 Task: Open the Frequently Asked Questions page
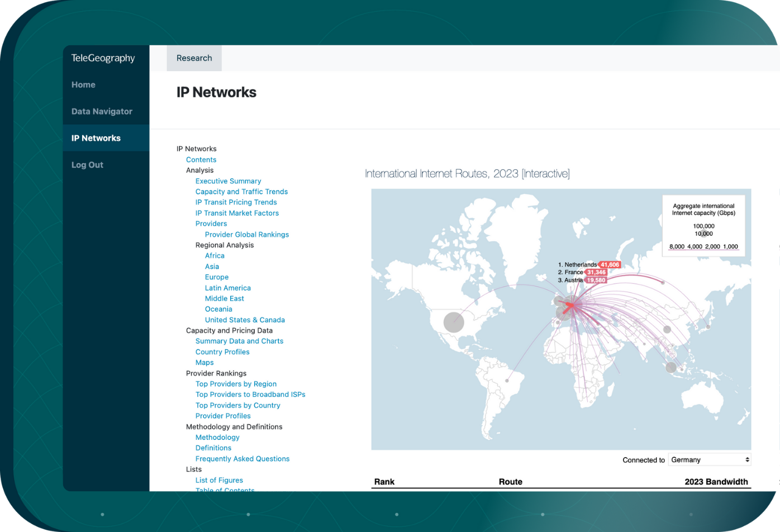coord(242,458)
